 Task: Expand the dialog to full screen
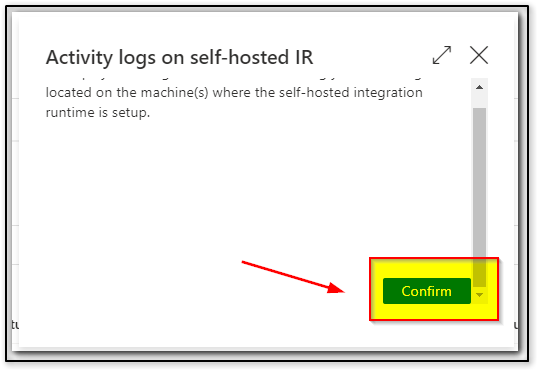[x=442, y=55]
